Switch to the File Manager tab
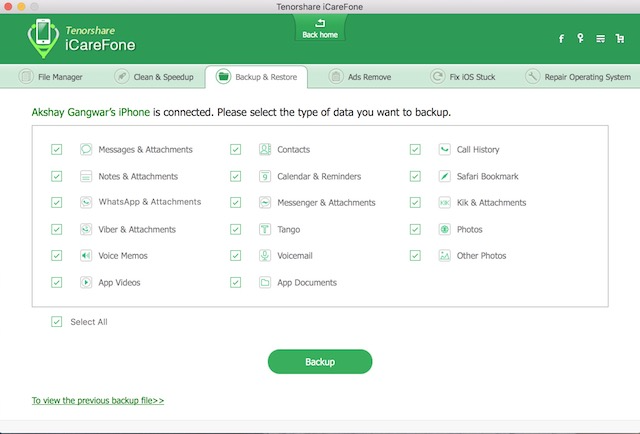640x434 pixels. pos(52,77)
